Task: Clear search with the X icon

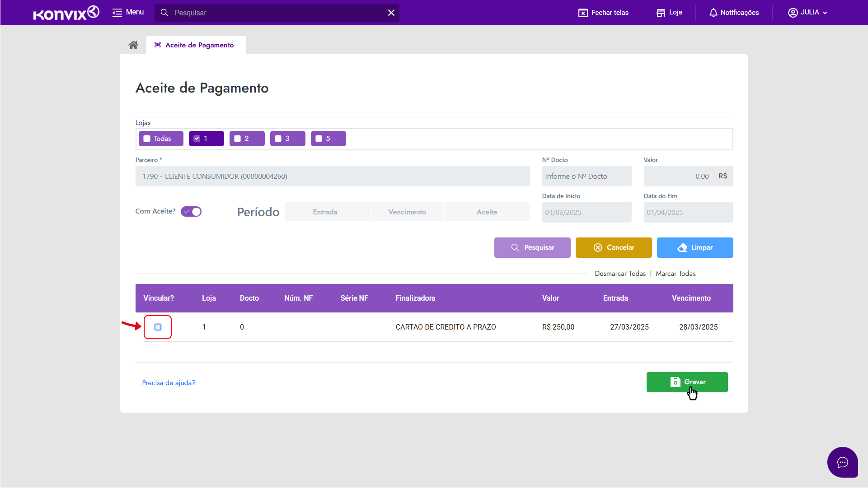Action: [391, 13]
